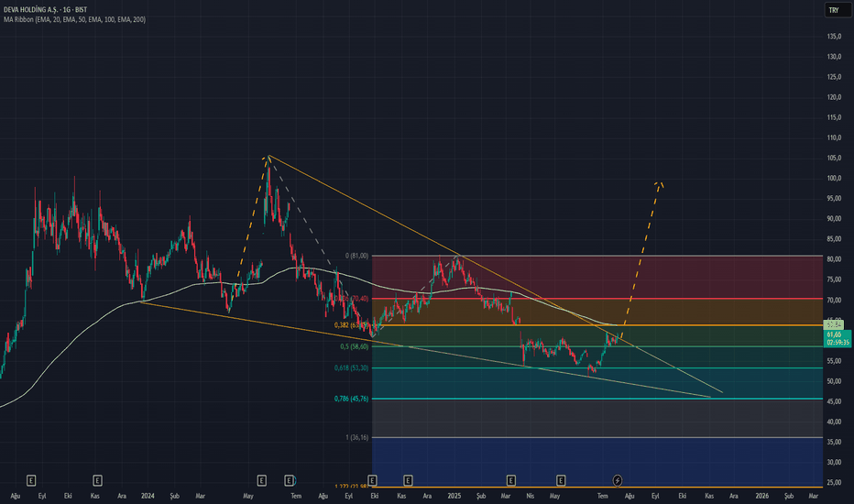Click the 100,0 price scale label
Viewport: 854px width, 504px height.
pyautogui.click(x=834, y=178)
